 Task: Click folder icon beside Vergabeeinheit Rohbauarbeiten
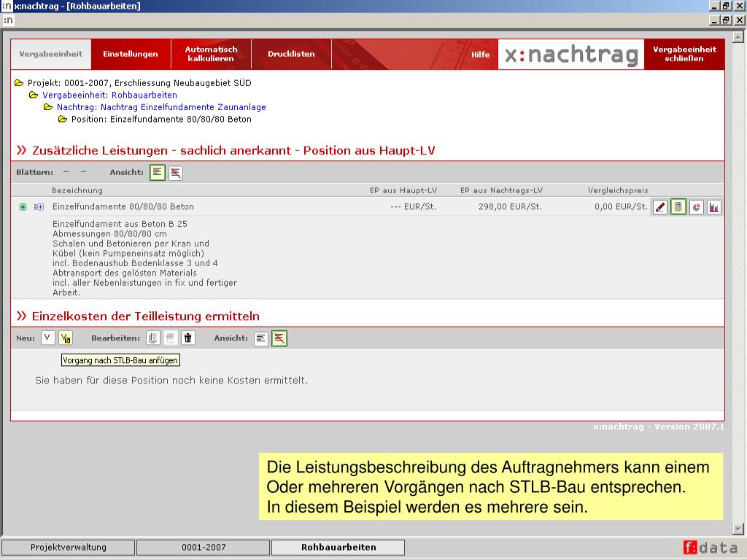coord(34,95)
